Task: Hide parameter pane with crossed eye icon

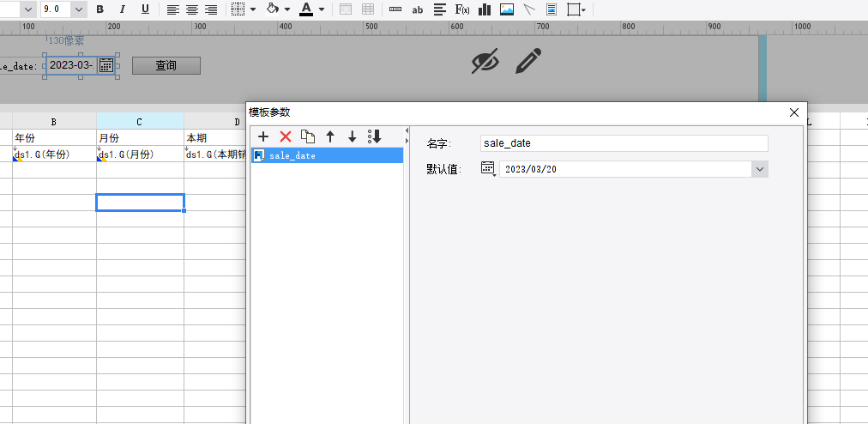Action: [485, 61]
